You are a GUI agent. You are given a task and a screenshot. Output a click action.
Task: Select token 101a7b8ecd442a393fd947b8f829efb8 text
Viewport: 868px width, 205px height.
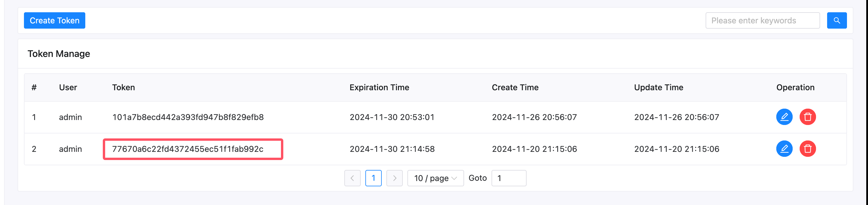tap(188, 117)
